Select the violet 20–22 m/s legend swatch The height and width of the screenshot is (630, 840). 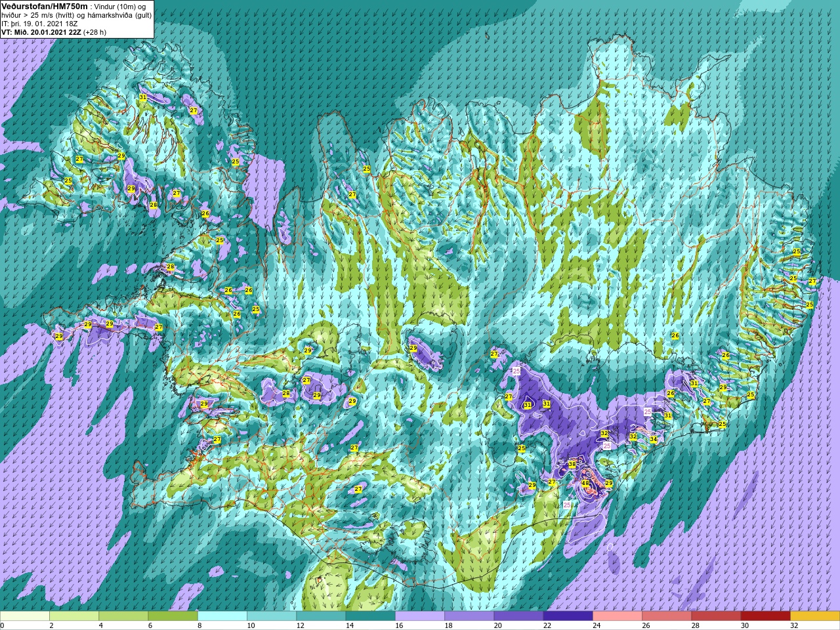[x=518, y=616]
